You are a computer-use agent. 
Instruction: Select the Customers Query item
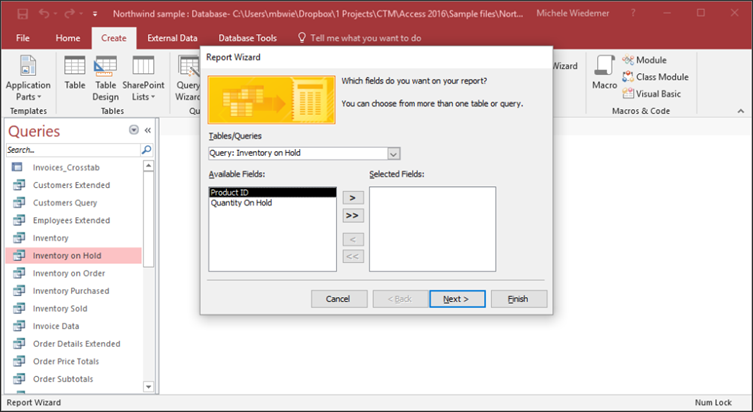click(74, 203)
